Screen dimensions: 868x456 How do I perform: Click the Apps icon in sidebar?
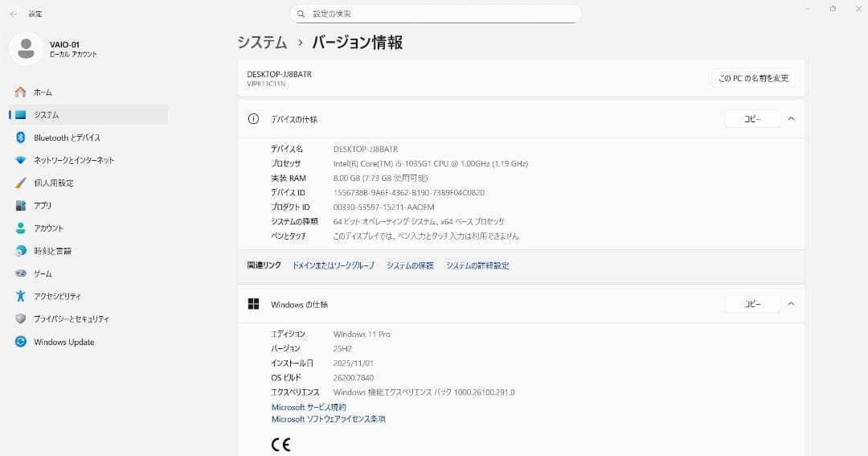click(x=20, y=206)
